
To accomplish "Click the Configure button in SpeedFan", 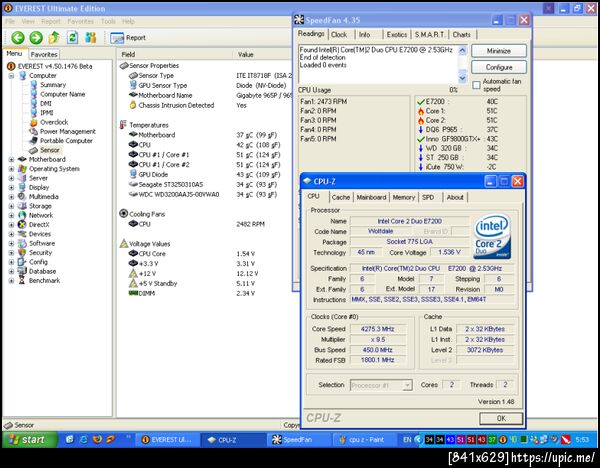I will pyautogui.click(x=499, y=67).
